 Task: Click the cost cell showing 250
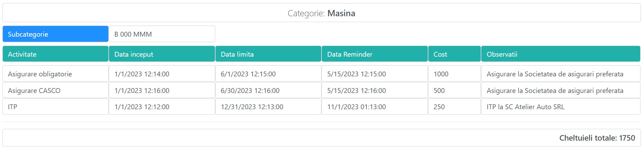click(x=454, y=107)
